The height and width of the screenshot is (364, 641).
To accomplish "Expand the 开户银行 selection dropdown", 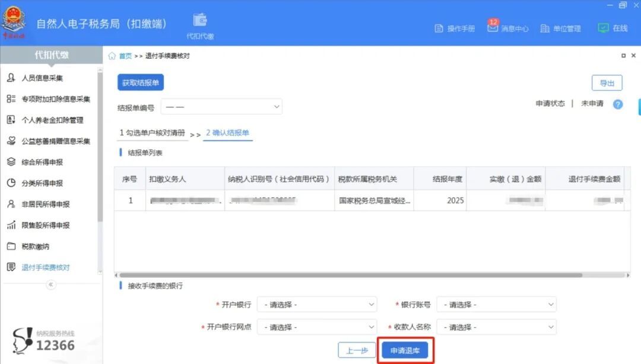I will 316,304.
